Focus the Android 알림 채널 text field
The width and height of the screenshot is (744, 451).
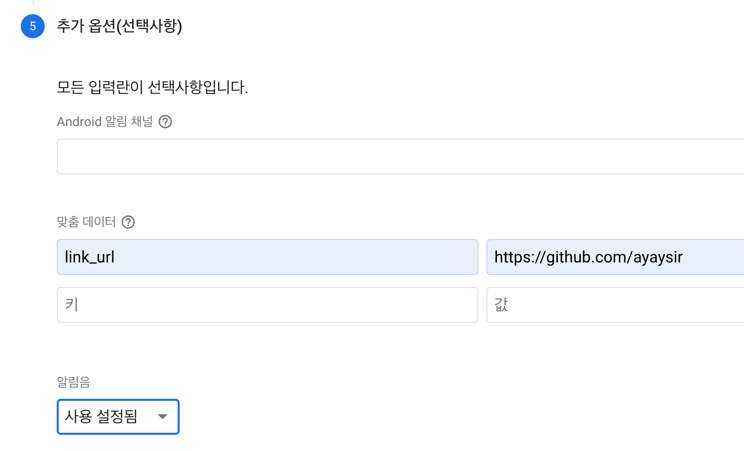(x=400, y=157)
